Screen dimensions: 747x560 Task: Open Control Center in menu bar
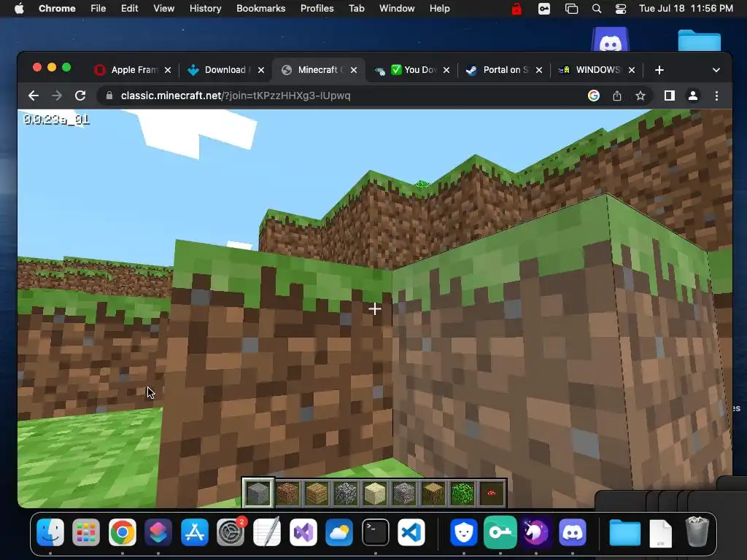coord(621,9)
